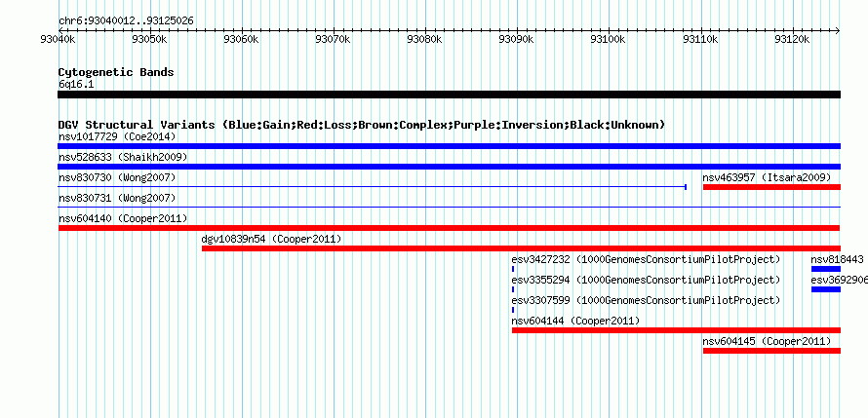Click the DGV Structural Variants track title

click(362, 125)
